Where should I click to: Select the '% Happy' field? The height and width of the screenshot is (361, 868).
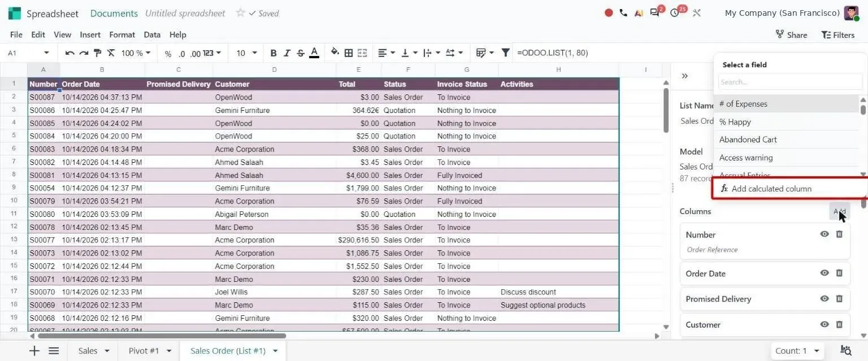pos(787,122)
